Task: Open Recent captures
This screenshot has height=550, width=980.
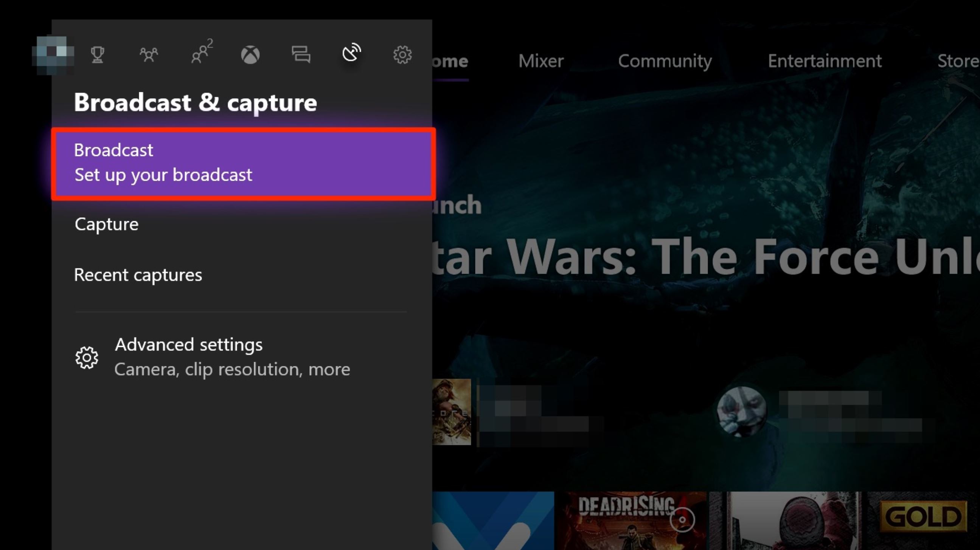Action: tap(138, 275)
